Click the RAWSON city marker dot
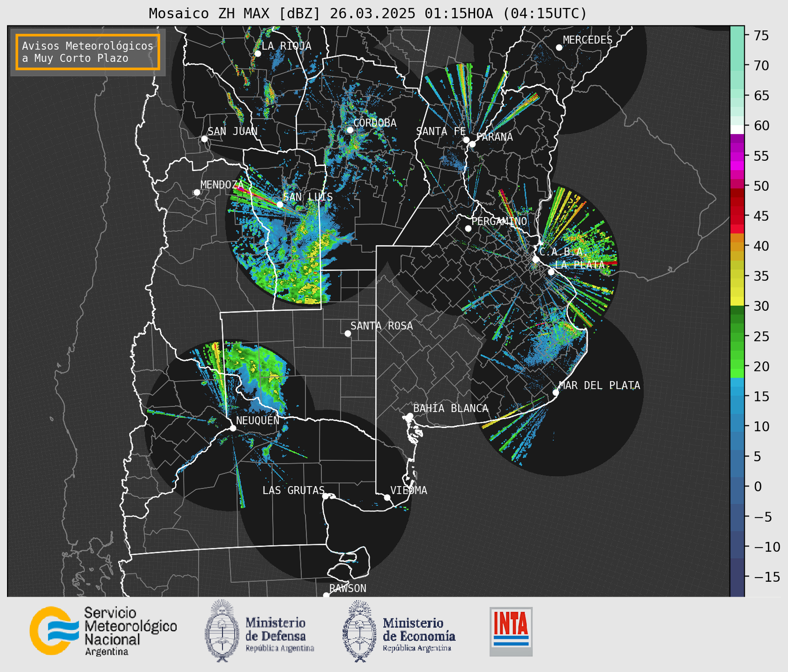This screenshot has width=788, height=672. [326, 595]
